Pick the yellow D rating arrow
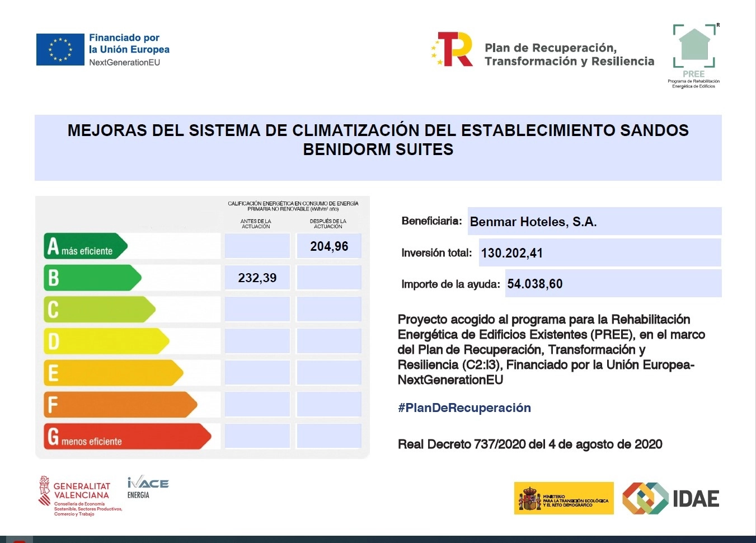756x543 pixels. click(106, 341)
